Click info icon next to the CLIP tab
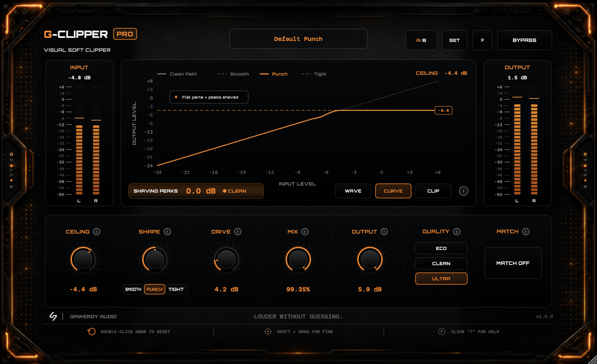This screenshot has width=597, height=364. (463, 191)
